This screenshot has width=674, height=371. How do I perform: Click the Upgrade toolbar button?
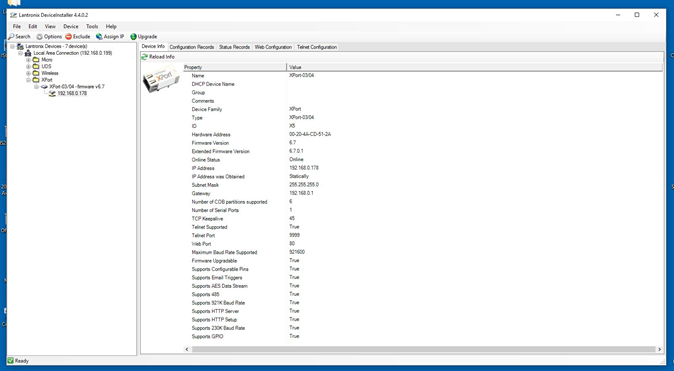[x=144, y=37]
